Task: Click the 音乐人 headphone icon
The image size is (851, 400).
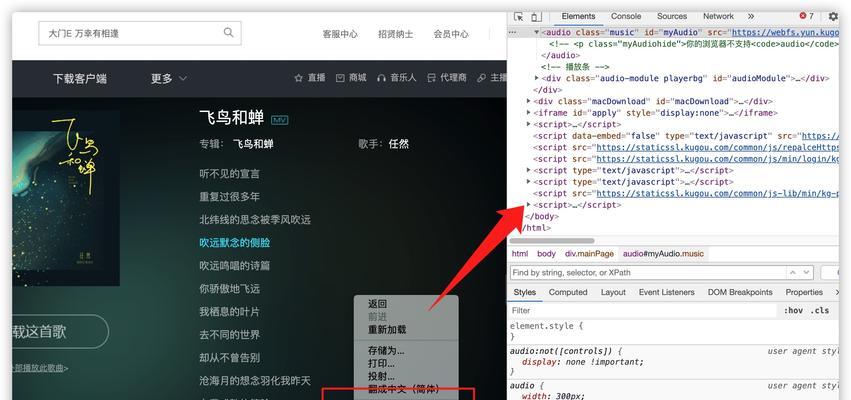Action: [x=382, y=78]
